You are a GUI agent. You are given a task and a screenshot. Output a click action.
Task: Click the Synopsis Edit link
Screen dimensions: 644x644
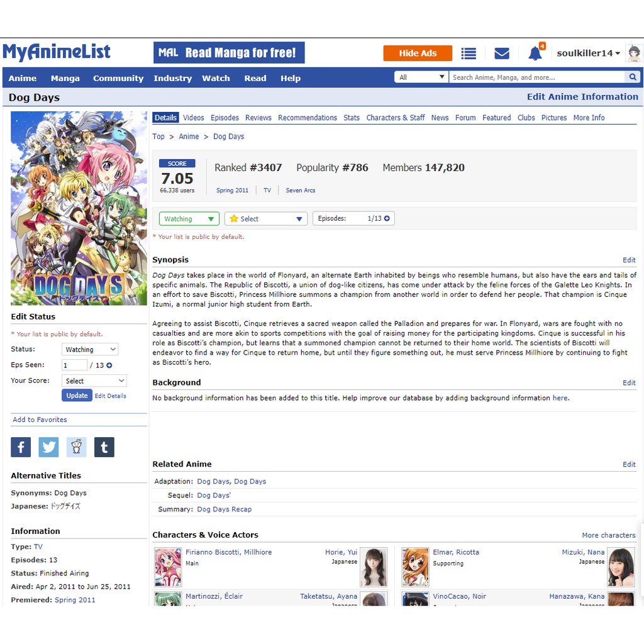629,260
